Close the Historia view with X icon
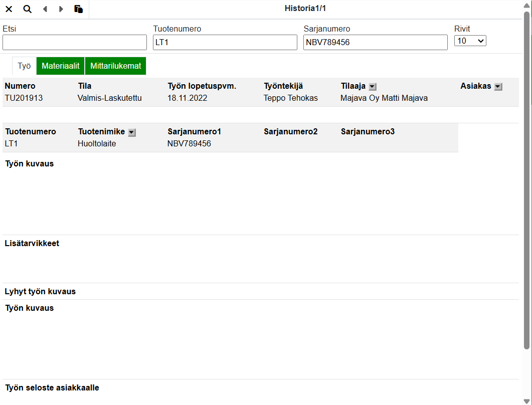Image resolution: width=532 pixels, height=405 pixels. click(9, 9)
